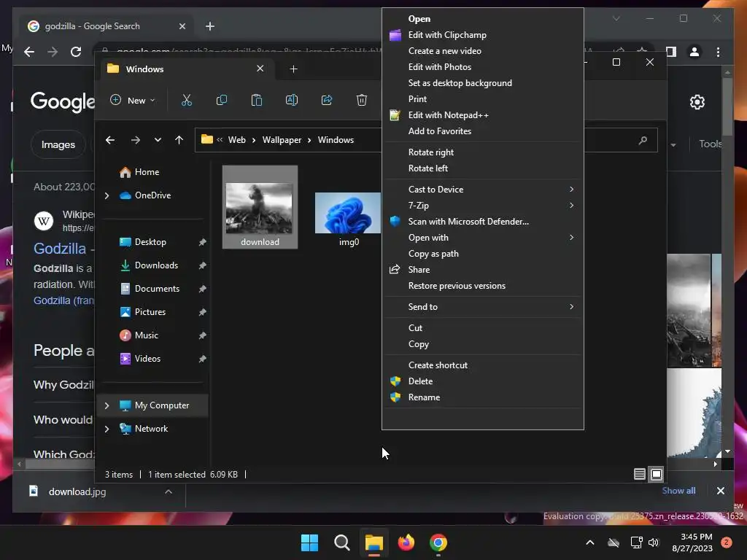Reload the Chrome page
Viewport: 747px width, 560px height.
[x=76, y=52]
